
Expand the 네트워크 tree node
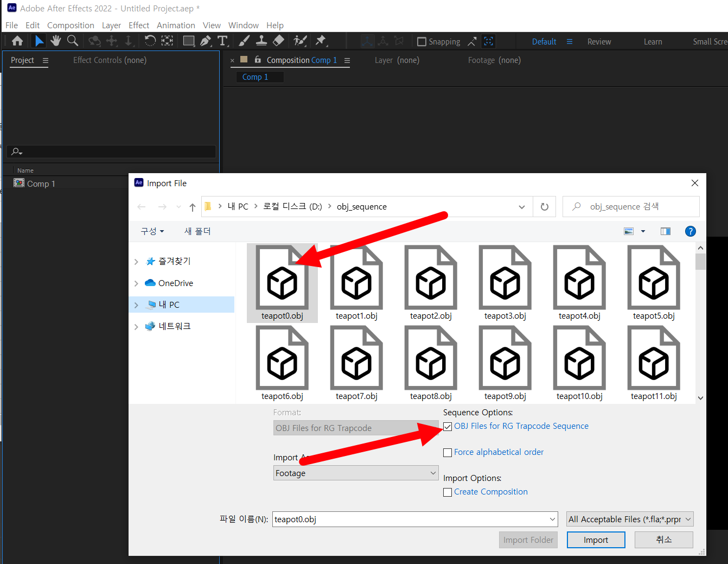point(136,327)
